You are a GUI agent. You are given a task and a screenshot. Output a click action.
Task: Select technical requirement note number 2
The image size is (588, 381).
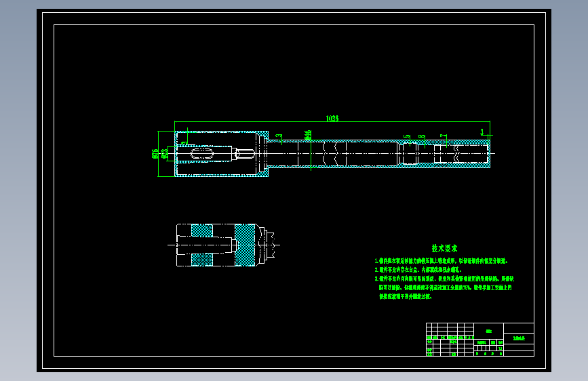click(418, 270)
